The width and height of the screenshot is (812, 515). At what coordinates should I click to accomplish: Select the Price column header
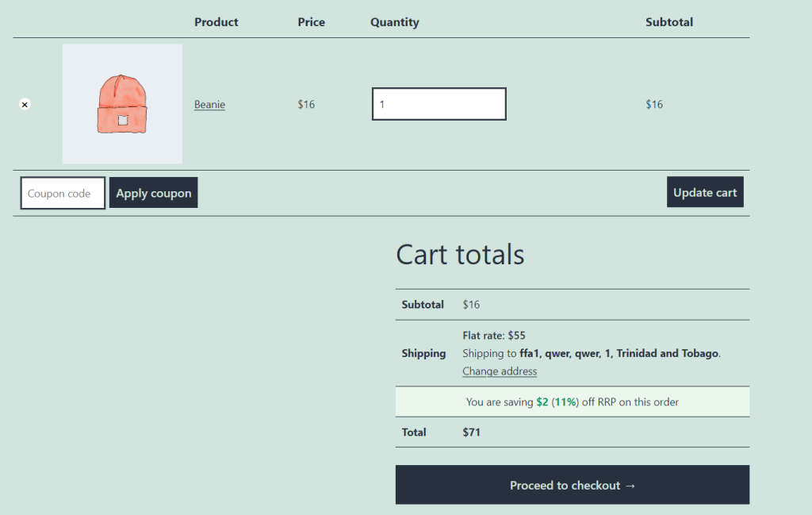pos(311,22)
